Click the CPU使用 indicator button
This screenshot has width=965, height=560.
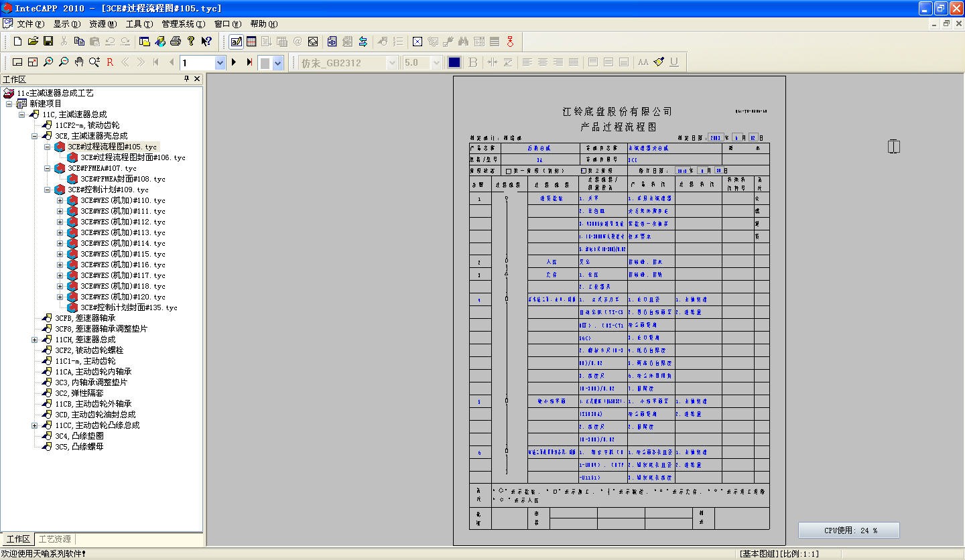(x=848, y=530)
